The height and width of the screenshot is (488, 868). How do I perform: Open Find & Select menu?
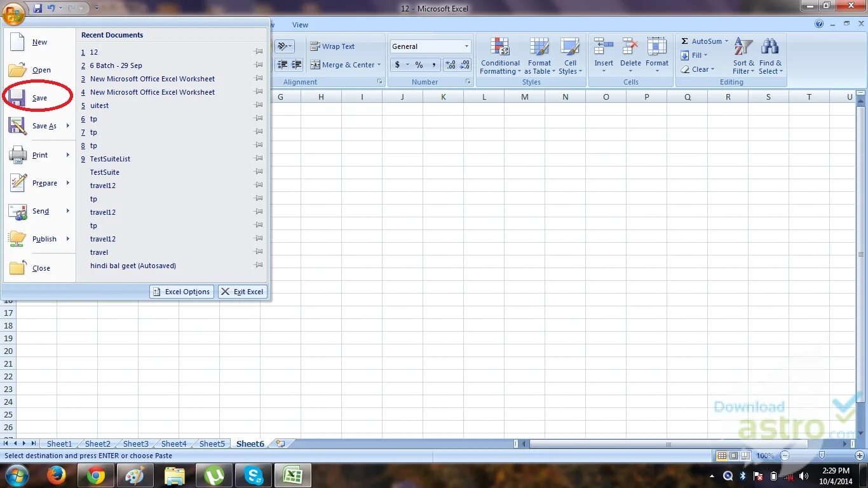click(771, 56)
